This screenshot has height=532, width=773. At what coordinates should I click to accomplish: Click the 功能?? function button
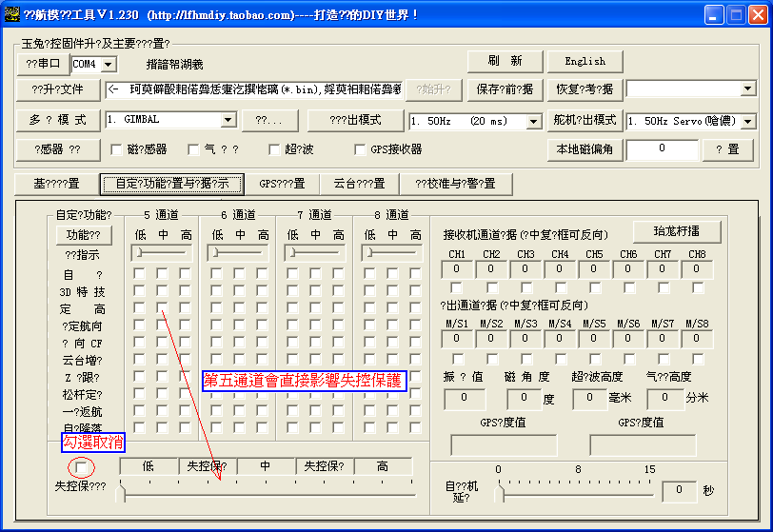[84, 235]
